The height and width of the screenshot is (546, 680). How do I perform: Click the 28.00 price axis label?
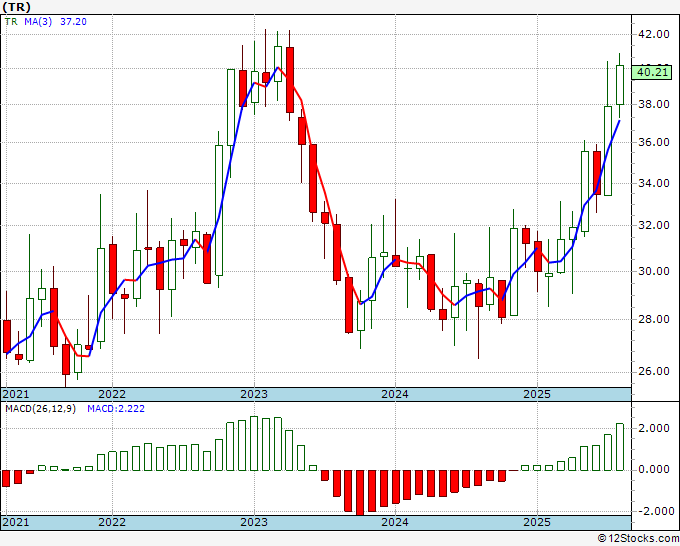pos(653,319)
